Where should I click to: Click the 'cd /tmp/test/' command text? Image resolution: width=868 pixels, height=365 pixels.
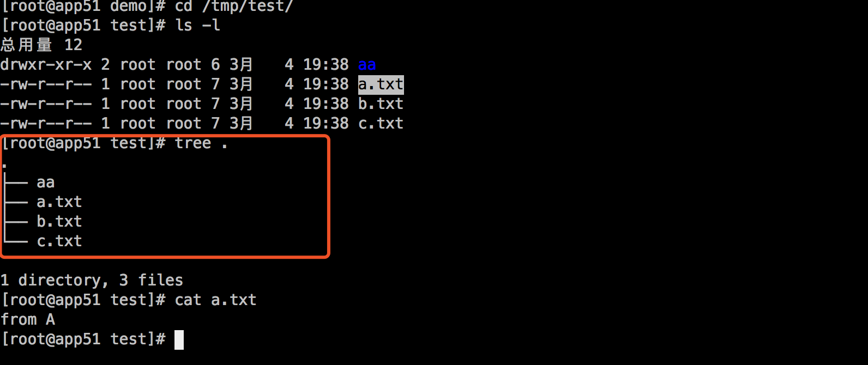point(234,7)
